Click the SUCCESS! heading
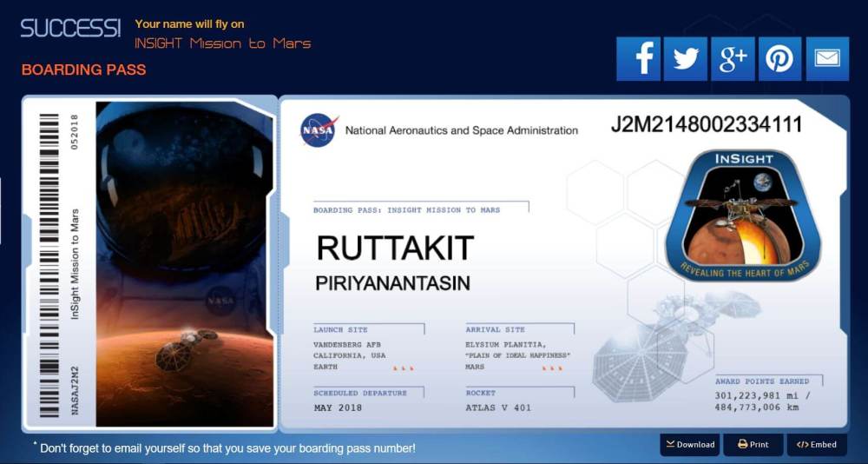 (70, 28)
